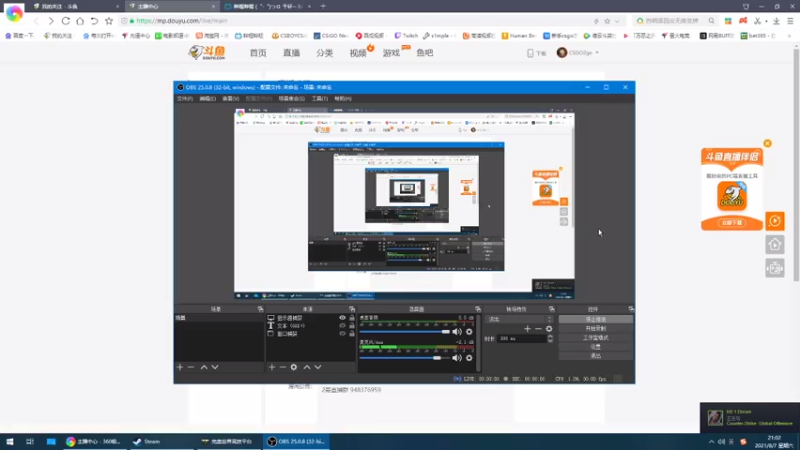Remove selected source with the minus icon

click(282, 367)
